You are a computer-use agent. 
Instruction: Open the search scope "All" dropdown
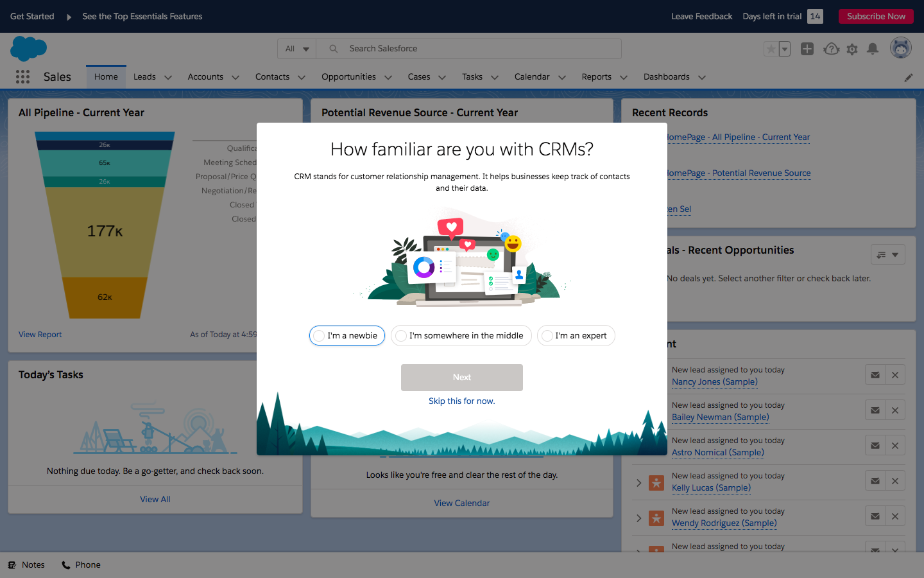(297, 49)
